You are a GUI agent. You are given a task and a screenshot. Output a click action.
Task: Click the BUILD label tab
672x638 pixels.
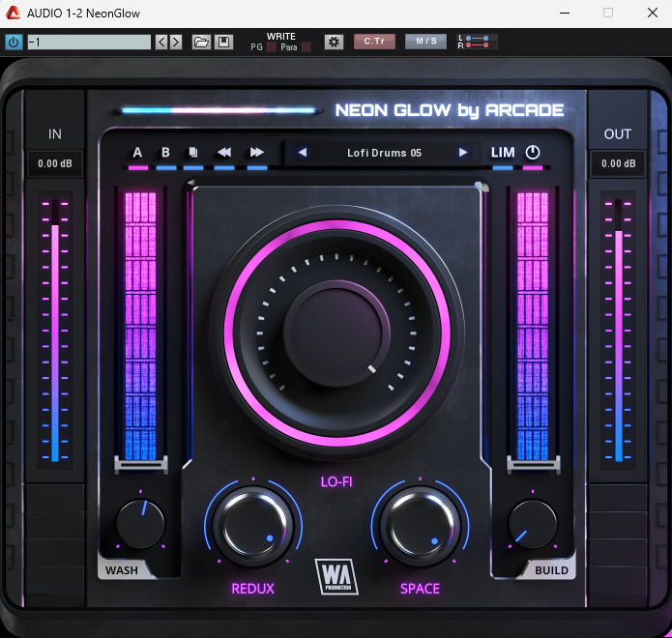[x=551, y=570]
